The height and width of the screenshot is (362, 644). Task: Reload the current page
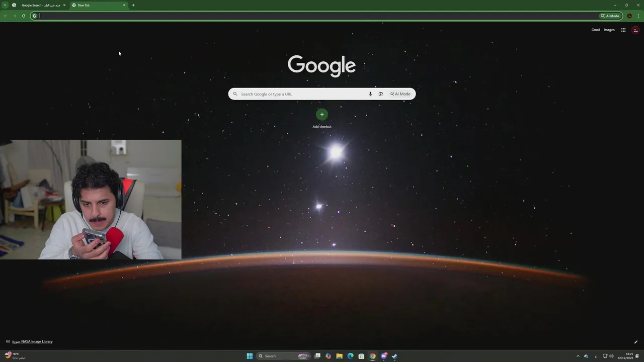coord(24,16)
